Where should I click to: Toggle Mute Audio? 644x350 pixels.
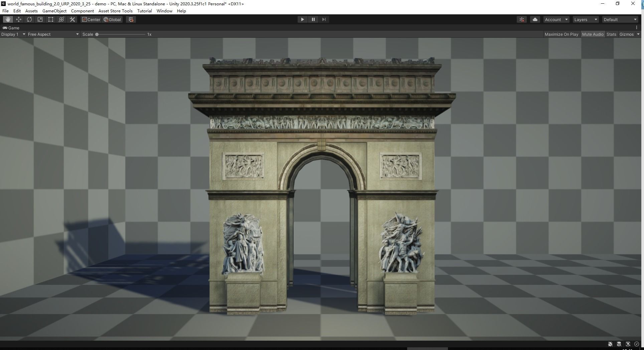click(x=593, y=34)
